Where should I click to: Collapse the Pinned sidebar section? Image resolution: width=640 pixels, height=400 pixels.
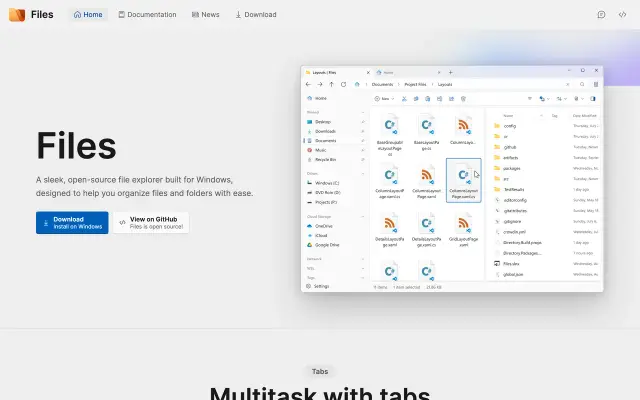coord(362,112)
